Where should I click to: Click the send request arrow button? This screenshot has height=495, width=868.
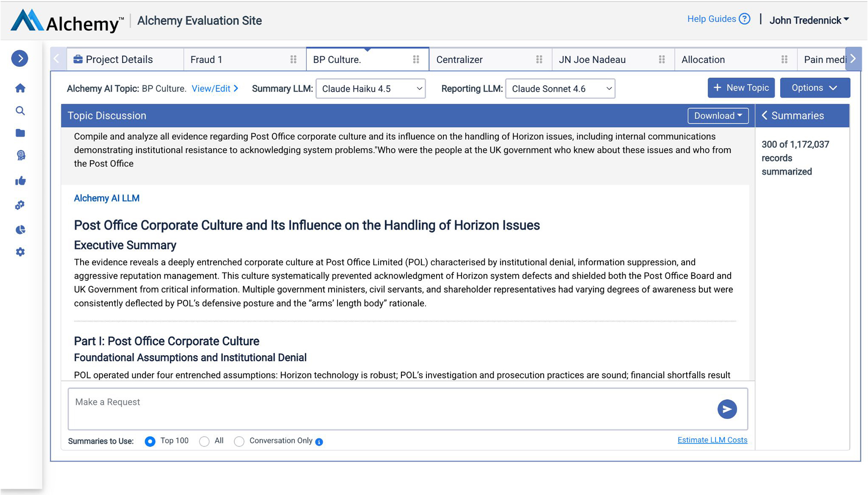pyautogui.click(x=727, y=409)
